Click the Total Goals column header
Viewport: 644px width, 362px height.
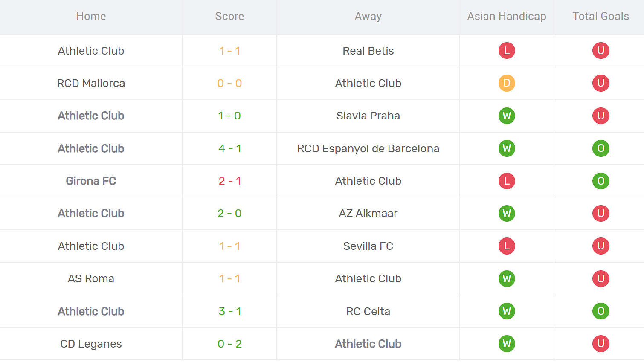(x=600, y=16)
